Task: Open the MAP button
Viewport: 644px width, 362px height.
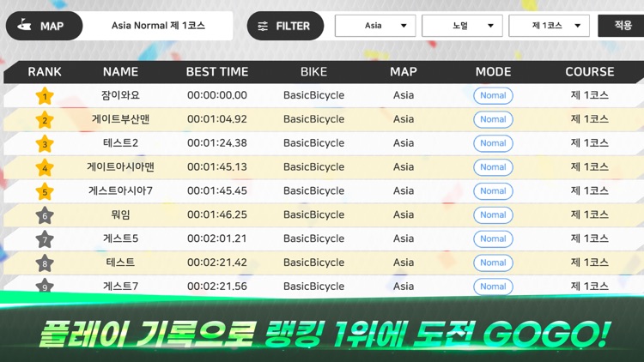Action: [44, 26]
